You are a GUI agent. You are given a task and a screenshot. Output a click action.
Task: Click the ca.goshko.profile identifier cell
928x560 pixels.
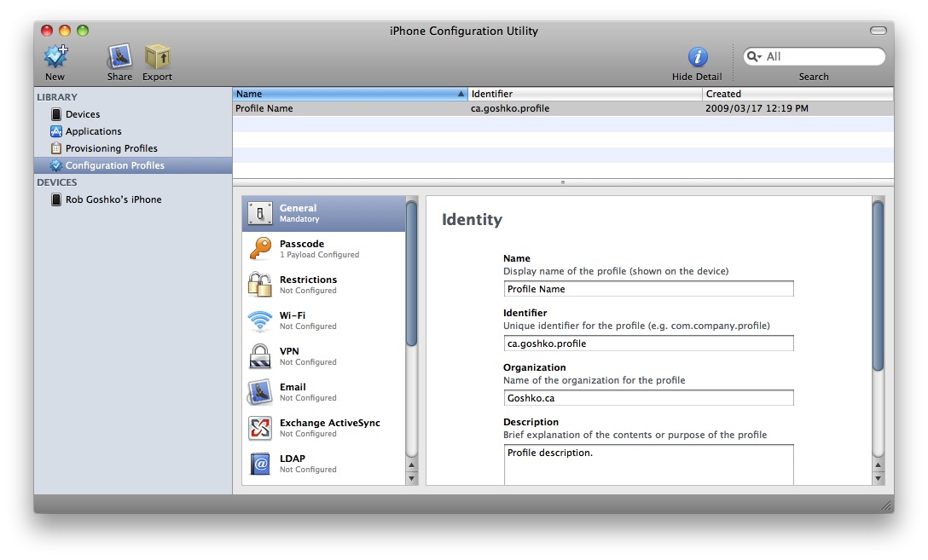point(510,108)
